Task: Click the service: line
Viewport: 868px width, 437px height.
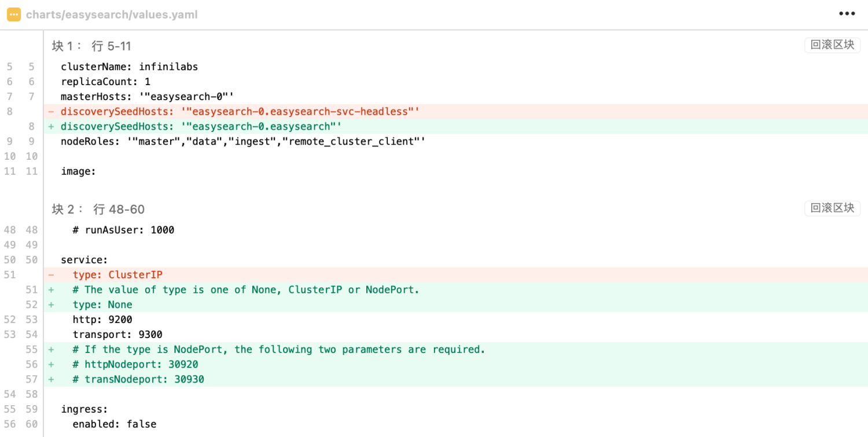Action: point(84,260)
